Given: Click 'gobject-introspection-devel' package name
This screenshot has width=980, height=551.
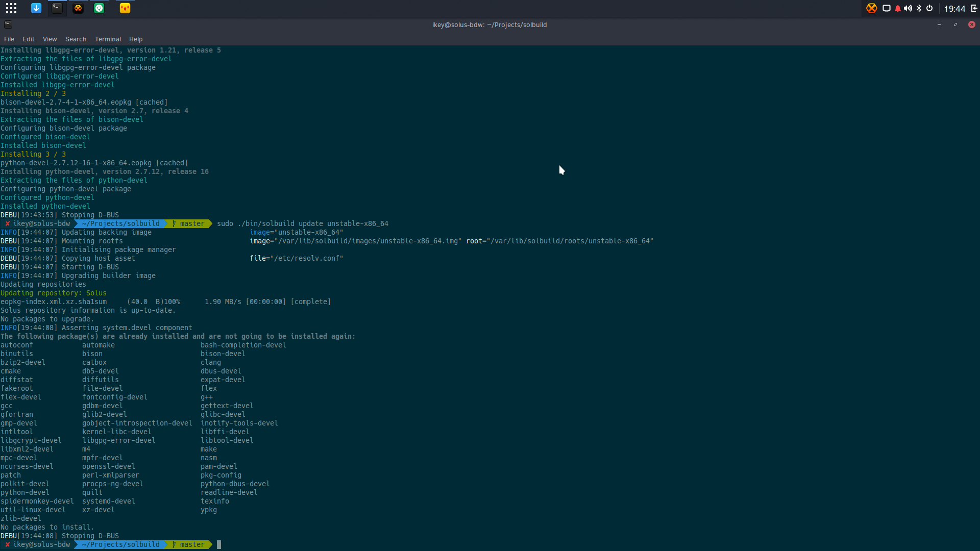Looking at the screenshot, I should click(x=137, y=423).
